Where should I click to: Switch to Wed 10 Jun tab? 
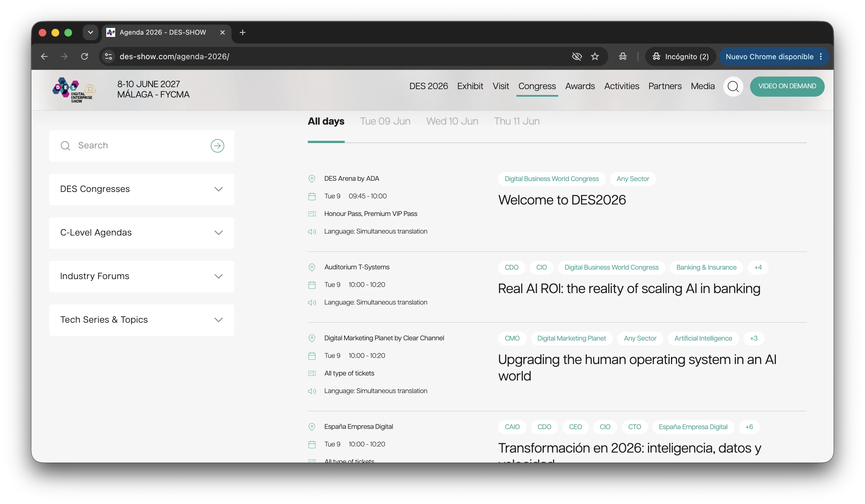(x=452, y=122)
